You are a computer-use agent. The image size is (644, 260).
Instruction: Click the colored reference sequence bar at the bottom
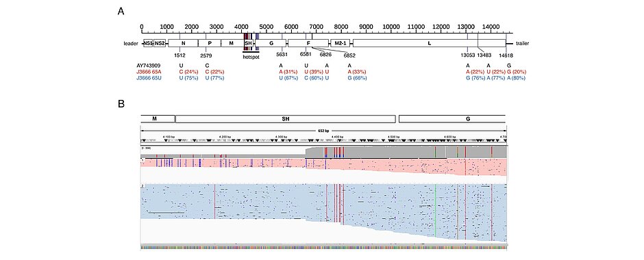tap(323, 247)
